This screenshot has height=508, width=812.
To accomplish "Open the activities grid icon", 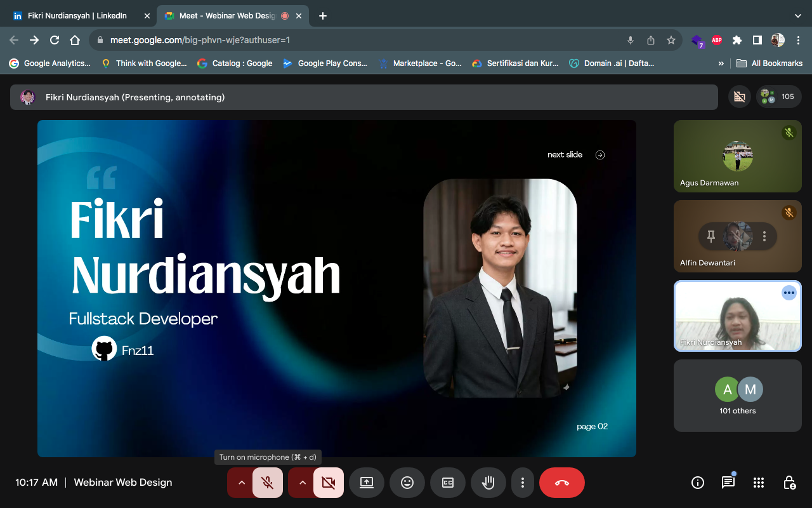I will [x=759, y=483].
